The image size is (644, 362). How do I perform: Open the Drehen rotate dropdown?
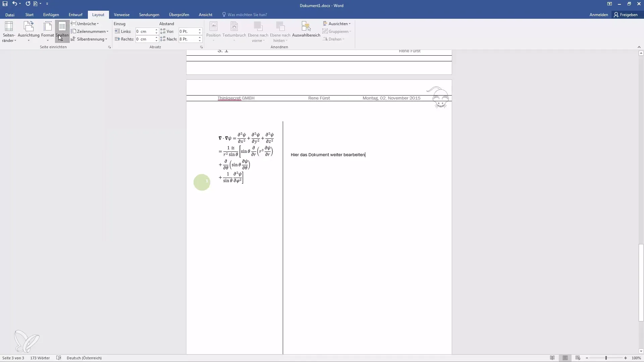(x=334, y=39)
